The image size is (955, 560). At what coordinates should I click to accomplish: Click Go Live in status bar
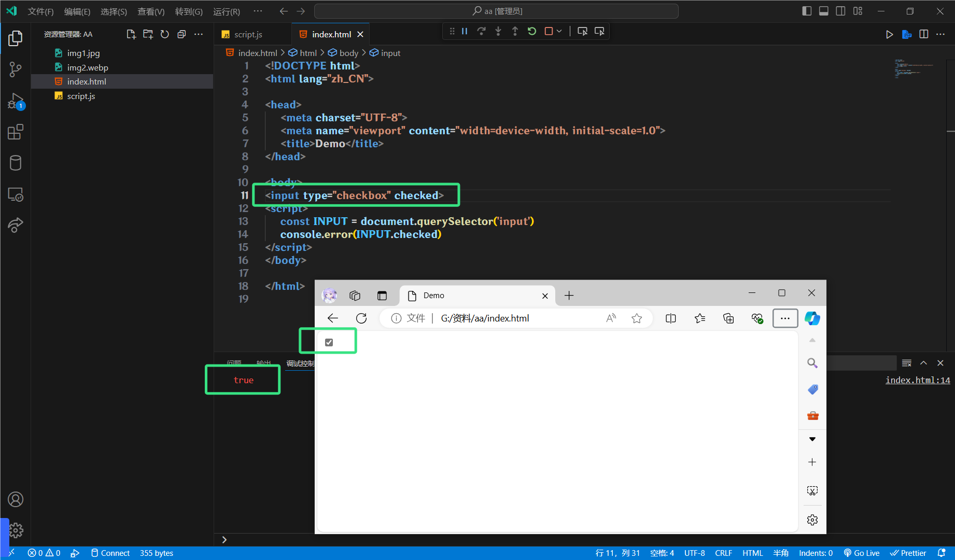(861, 553)
